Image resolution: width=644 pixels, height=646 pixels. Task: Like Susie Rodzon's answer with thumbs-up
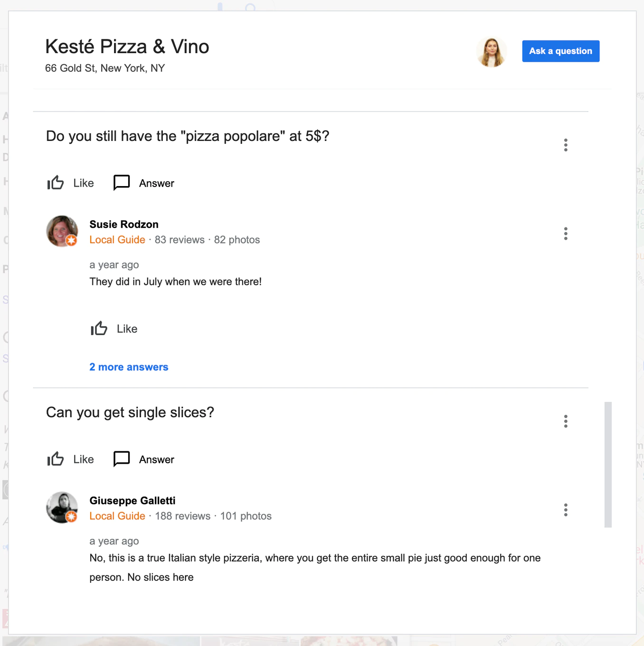click(x=99, y=328)
